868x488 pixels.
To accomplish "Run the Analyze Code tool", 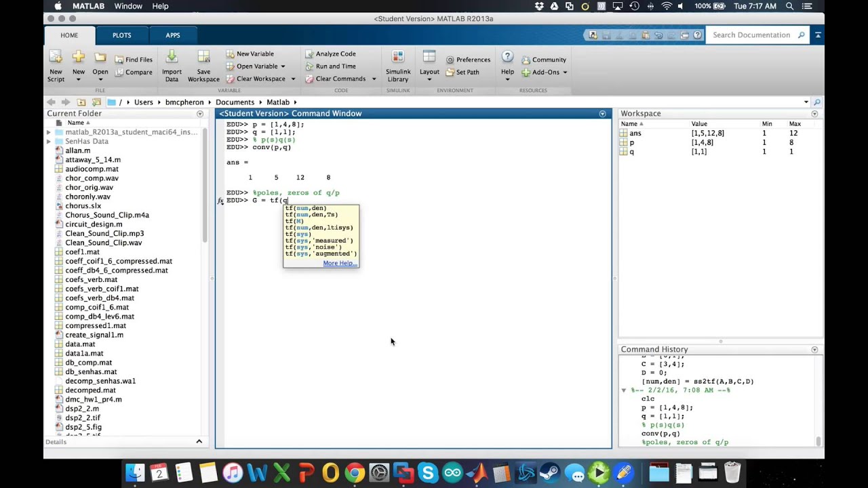I will click(330, 54).
